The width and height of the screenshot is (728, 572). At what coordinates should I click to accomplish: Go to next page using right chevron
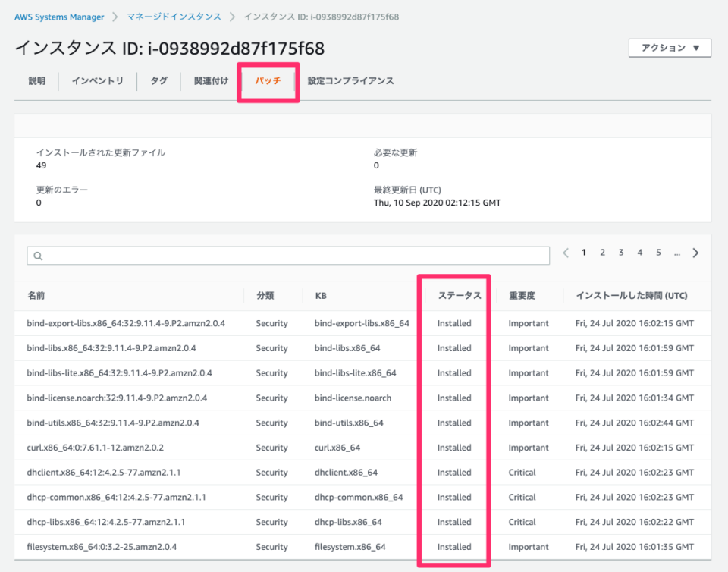[695, 252]
